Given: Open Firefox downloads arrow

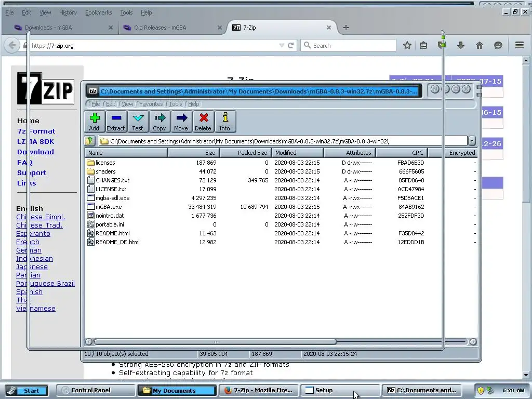Looking at the screenshot, I should pyautogui.click(x=461, y=45).
